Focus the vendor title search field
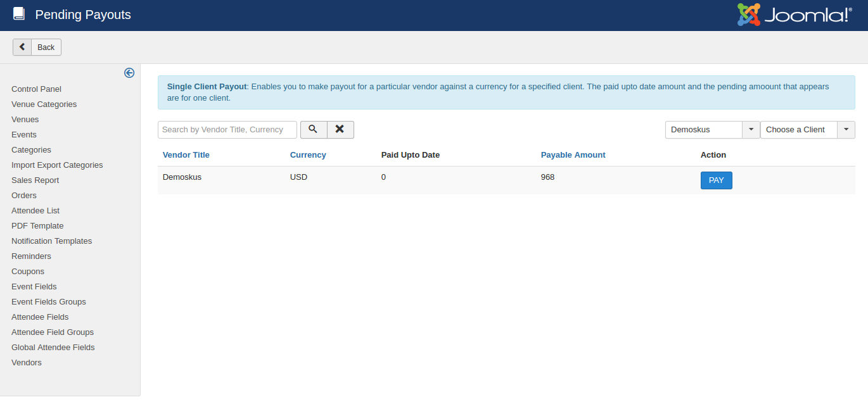The image size is (868, 409). 227,130
